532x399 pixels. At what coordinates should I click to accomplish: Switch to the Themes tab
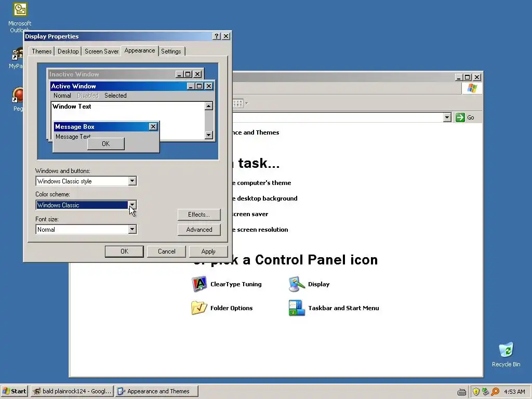click(x=42, y=51)
